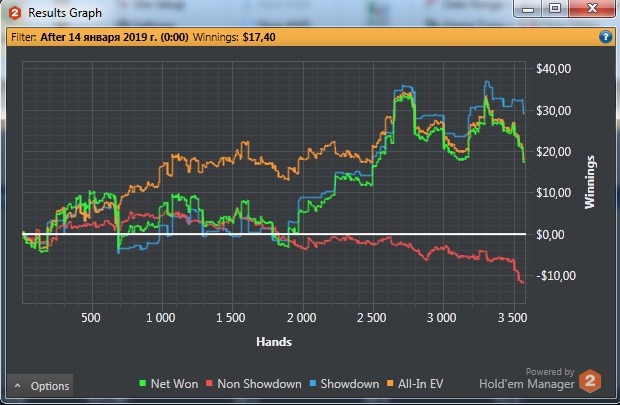The image size is (620, 405).
Task: Toggle the orange All-In EV legend swatch
Action: [x=390, y=383]
